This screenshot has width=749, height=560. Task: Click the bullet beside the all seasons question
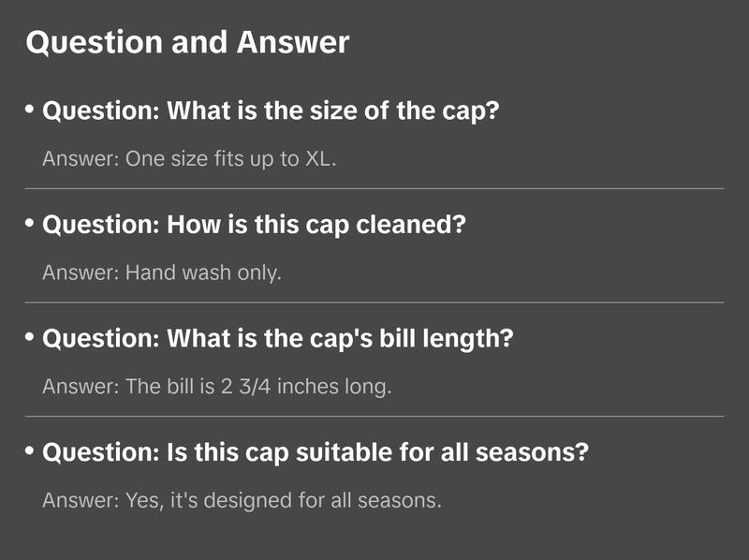30,451
